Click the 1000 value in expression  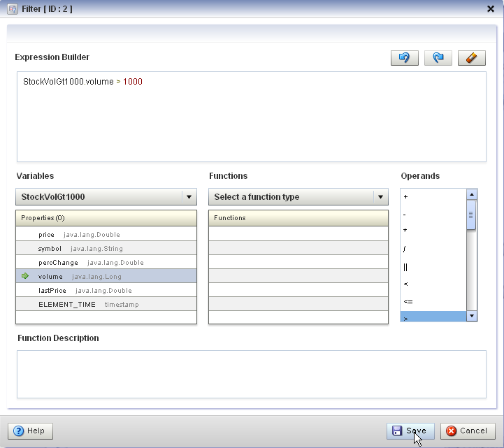(x=132, y=82)
